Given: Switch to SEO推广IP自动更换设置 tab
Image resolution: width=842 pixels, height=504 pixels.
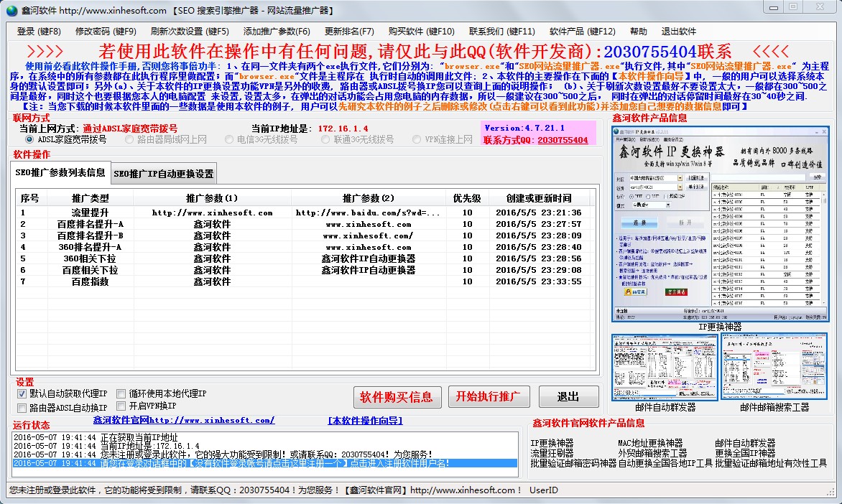Looking at the screenshot, I should pyautogui.click(x=164, y=174).
